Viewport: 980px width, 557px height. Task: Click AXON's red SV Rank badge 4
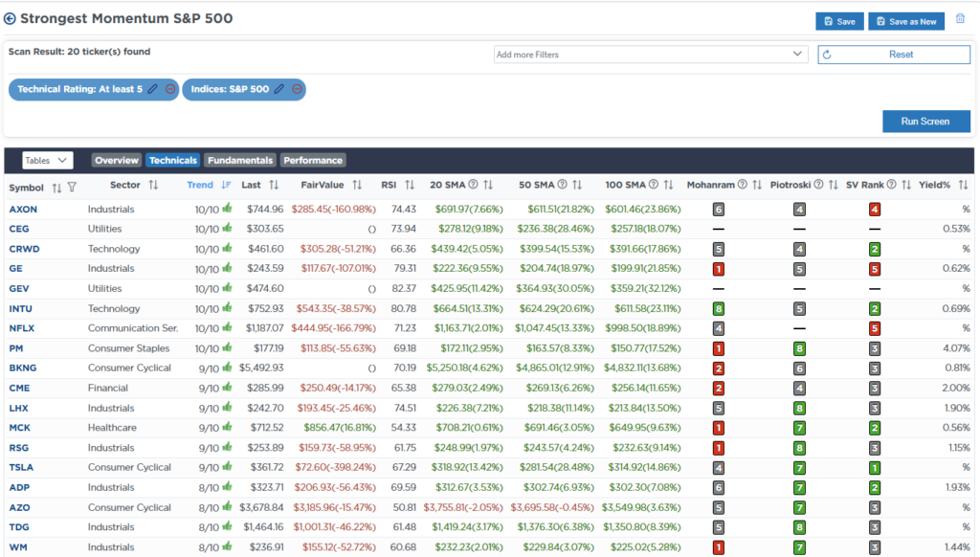[x=875, y=210]
